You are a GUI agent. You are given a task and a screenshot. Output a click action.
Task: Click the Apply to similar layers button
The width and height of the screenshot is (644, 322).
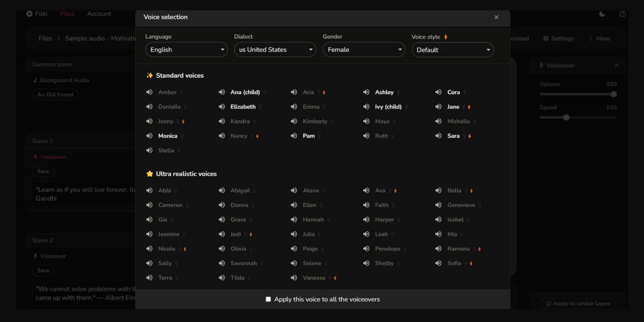coord(578,303)
